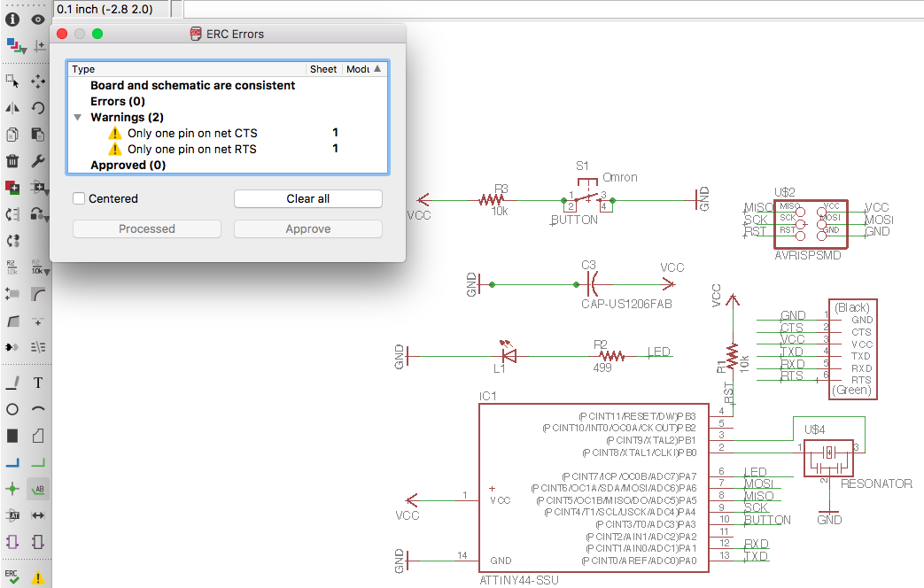
Task: Click the AVRISPSMD header label
Action: [x=807, y=256]
